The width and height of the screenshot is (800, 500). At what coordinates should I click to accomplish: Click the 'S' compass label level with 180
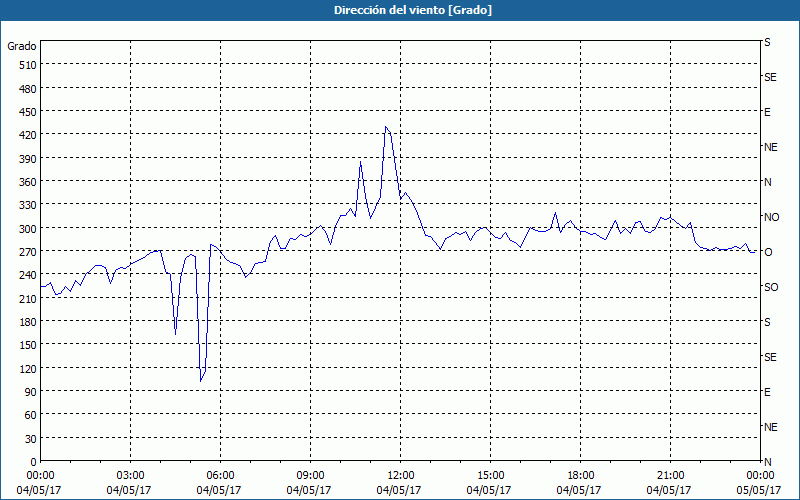pyautogui.click(x=767, y=322)
